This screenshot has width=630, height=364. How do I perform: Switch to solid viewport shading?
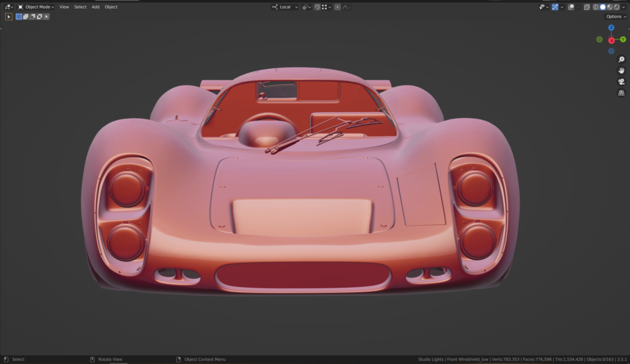(x=603, y=7)
